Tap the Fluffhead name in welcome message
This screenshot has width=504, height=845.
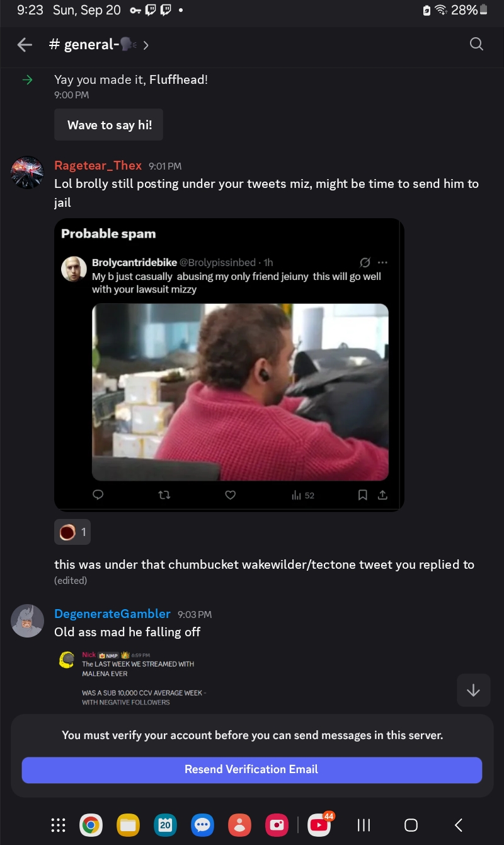178,79
